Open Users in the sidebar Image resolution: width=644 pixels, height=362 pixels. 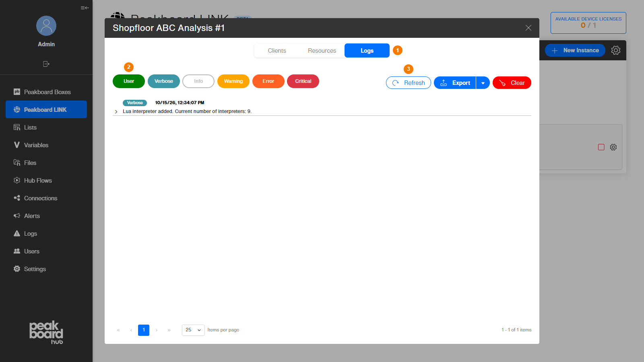pos(46,251)
